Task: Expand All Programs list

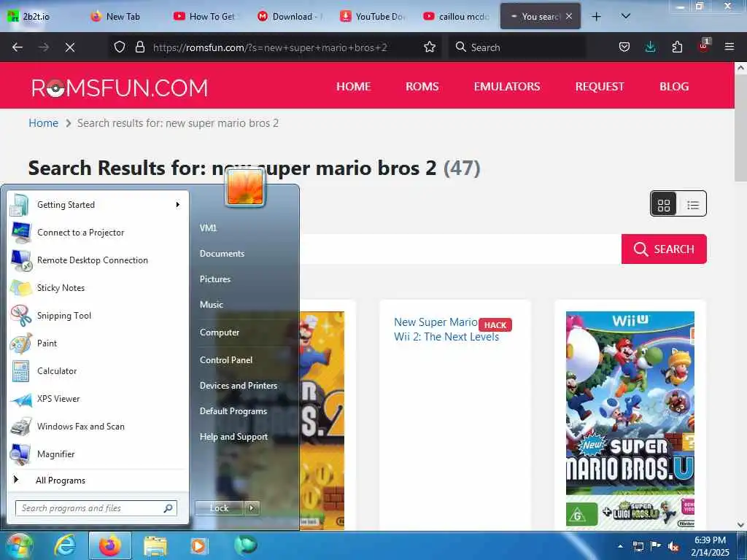Action: coord(98,481)
